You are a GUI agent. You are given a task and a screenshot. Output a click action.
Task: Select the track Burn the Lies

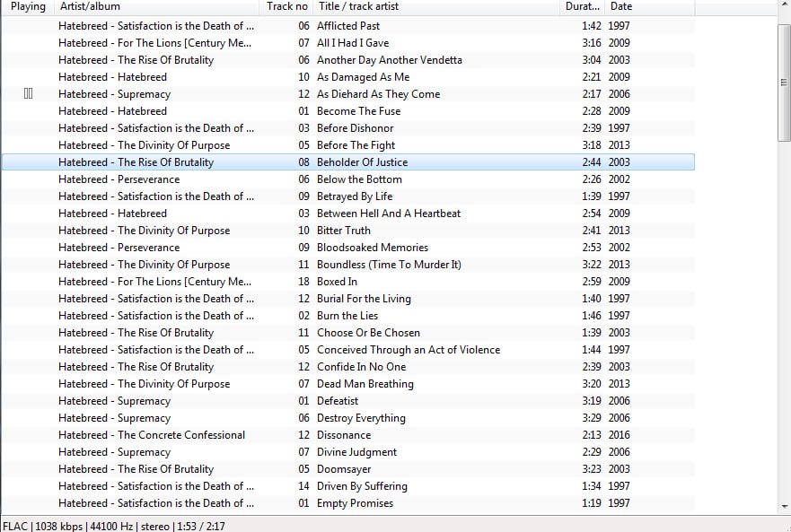click(347, 316)
